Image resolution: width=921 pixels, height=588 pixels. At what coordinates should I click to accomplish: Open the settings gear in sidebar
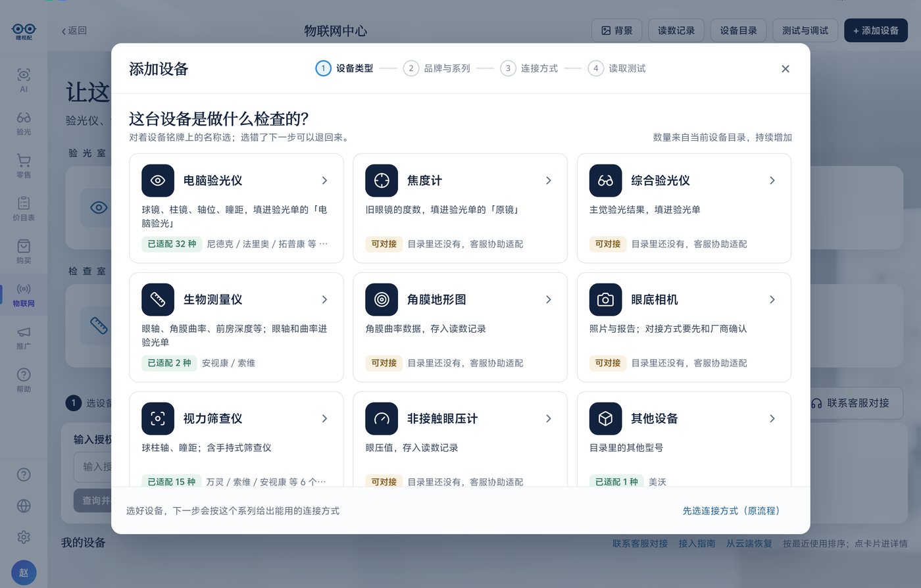click(x=24, y=537)
